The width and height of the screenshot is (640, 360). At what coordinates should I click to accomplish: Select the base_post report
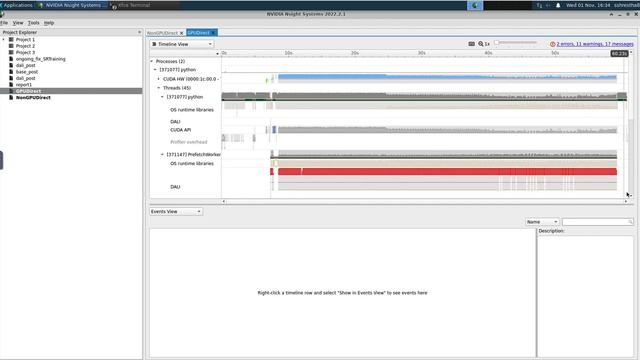(x=27, y=72)
